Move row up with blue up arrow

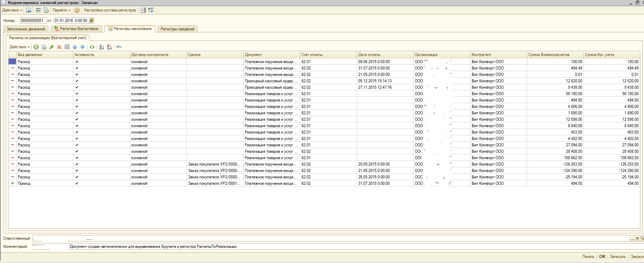75,47
